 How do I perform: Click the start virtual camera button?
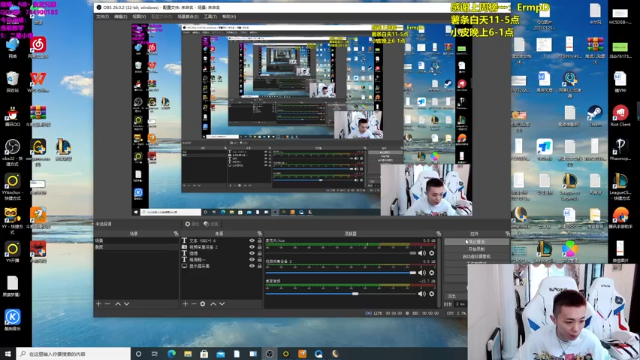coord(476,256)
